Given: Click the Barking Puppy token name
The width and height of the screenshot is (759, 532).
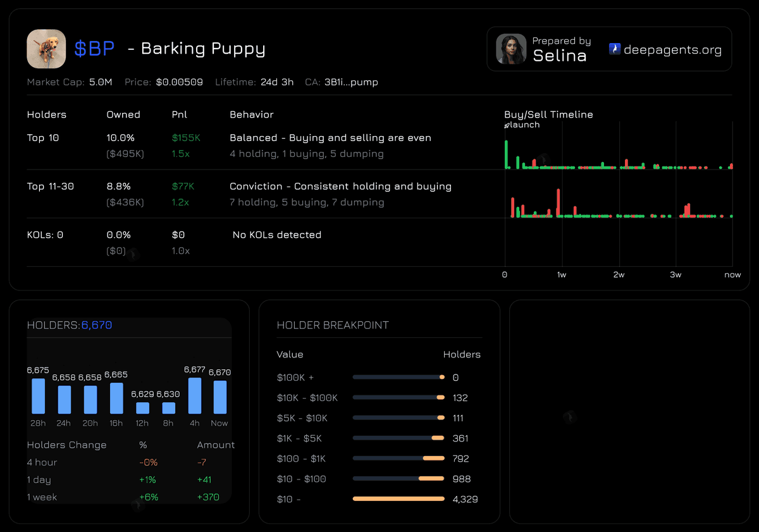Looking at the screenshot, I should pyautogui.click(x=203, y=49).
